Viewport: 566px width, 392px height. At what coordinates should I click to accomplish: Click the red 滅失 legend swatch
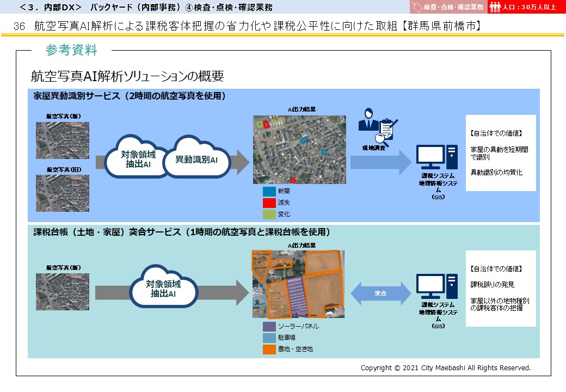click(269, 203)
